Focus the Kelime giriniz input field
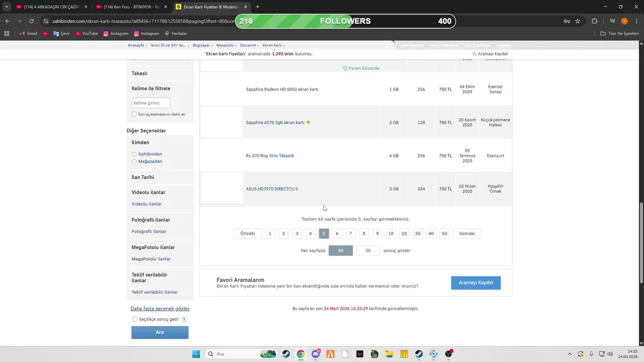This screenshot has width=644, height=362. pyautogui.click(x=151, y=103)
